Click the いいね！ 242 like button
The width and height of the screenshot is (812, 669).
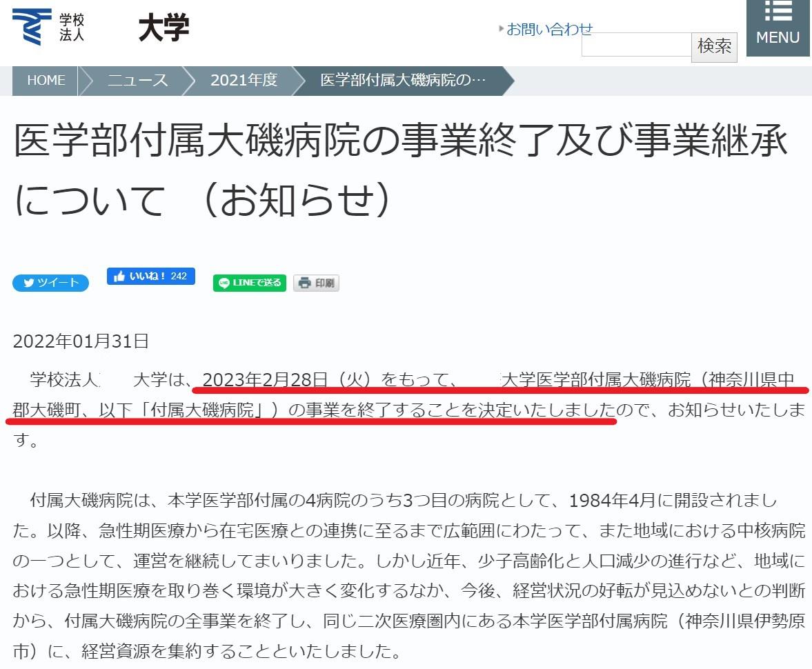point(150,276)
